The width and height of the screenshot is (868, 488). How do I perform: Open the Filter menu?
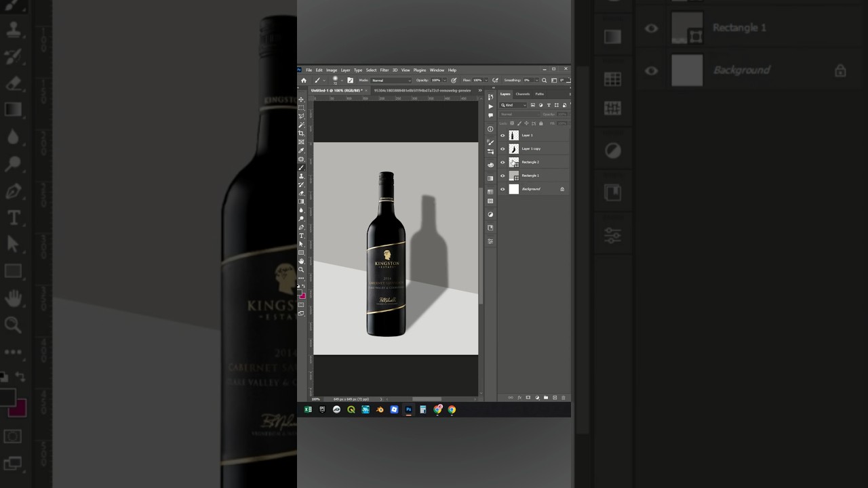pos(384,70)
